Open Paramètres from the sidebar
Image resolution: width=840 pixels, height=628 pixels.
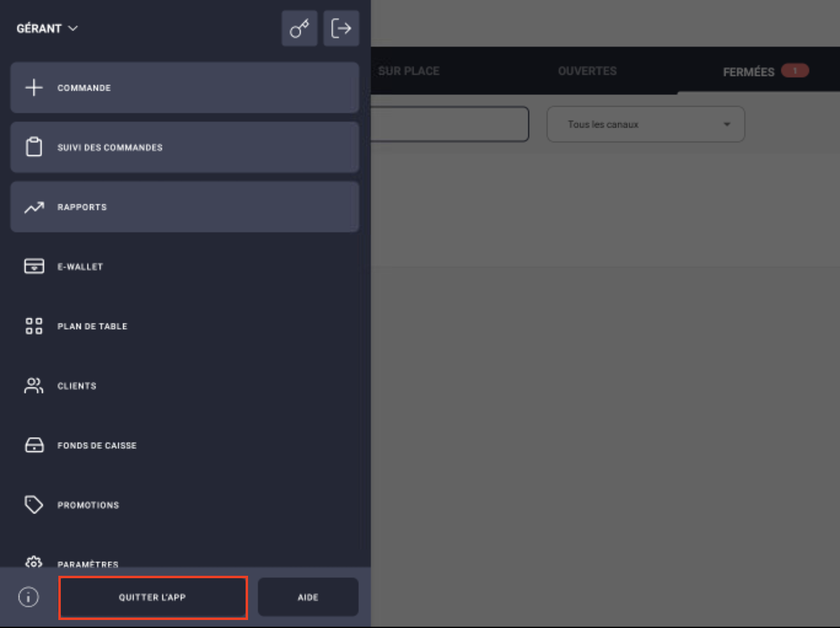[x=88, y=562]
